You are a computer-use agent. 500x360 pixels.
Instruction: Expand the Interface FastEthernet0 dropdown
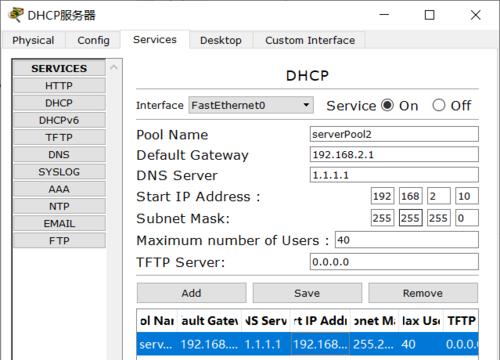(251, 105)
